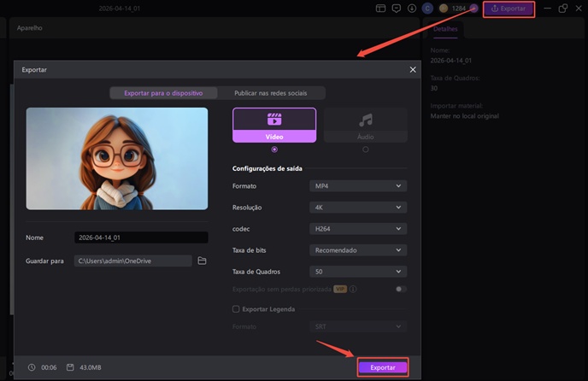Open the layout panel icon in title bar
Screen dimensions: 588x381
380,9
